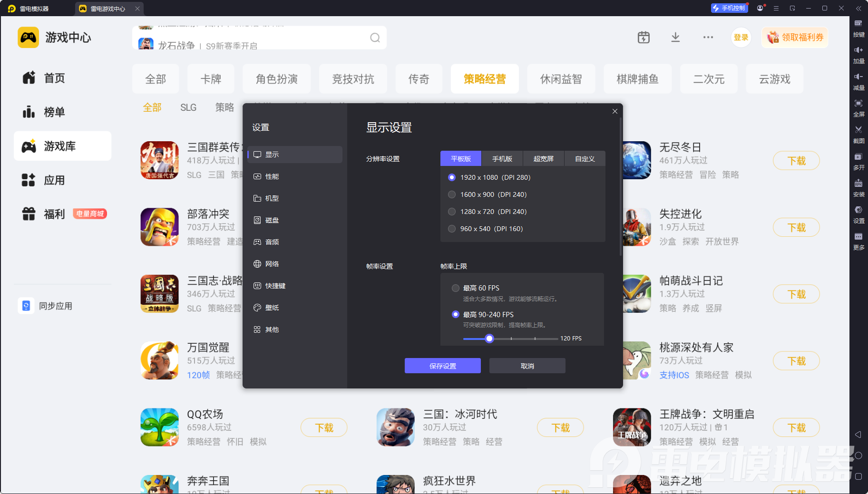Image resolution: width=868 pixels, height=494 pixels.
Task: Click the Clash of Clans game thumbnail
Action: coord(159,227)
